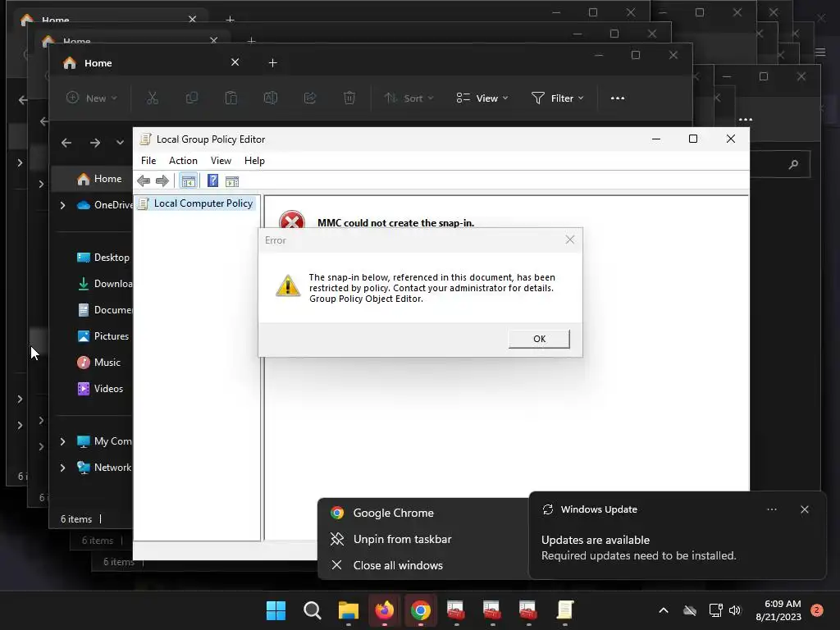Select Home in File Explorer sidebar

pos(99,179)
